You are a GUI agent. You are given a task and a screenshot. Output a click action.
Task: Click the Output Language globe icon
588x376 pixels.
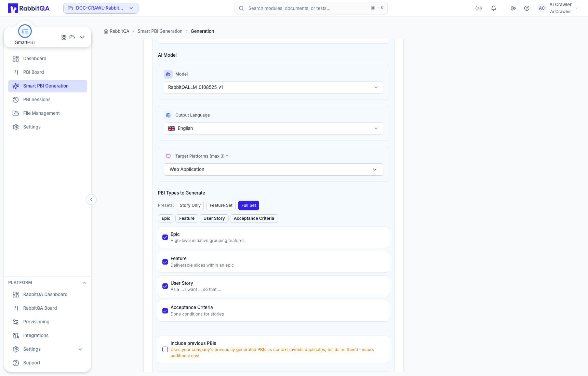coord(168,115)
